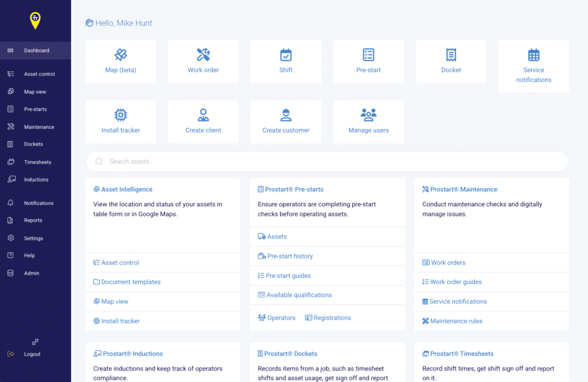This screenshot has width=588, height=382.
Task: Open the Operators link
Action: pos(277,318)
